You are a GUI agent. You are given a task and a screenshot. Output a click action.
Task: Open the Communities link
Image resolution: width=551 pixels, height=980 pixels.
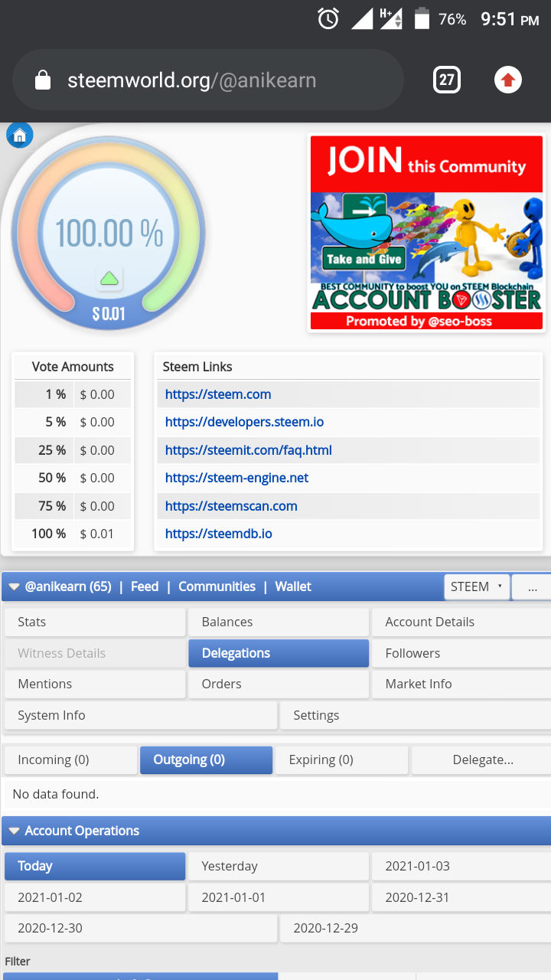coord(217,586)
